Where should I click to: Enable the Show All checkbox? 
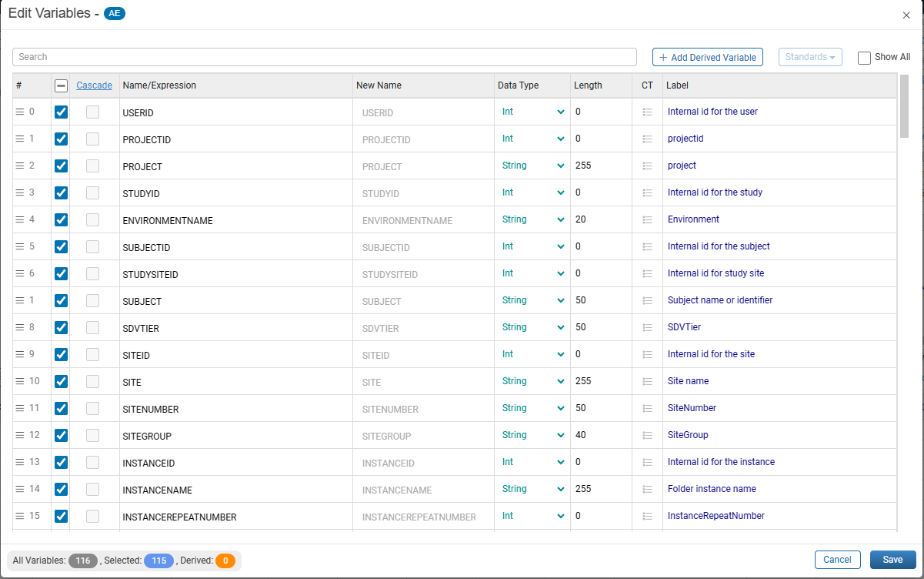tap(864, 58)
